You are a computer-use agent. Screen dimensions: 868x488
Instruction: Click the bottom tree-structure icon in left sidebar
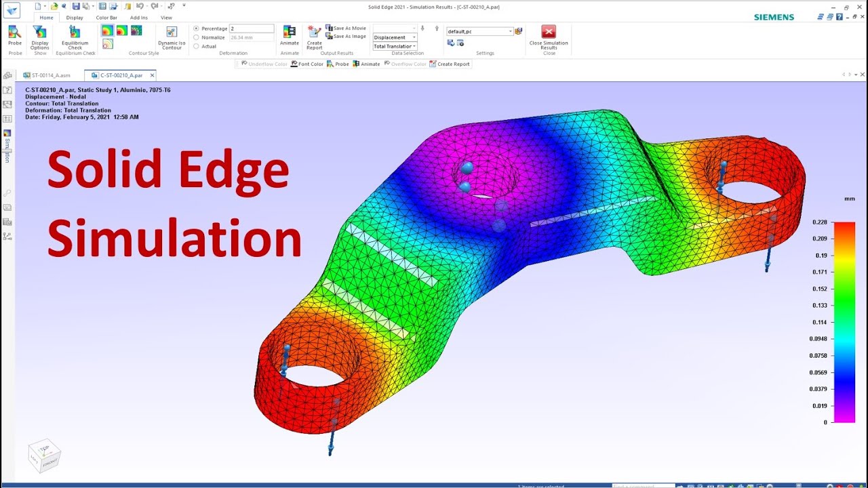(x=7, y=237)
